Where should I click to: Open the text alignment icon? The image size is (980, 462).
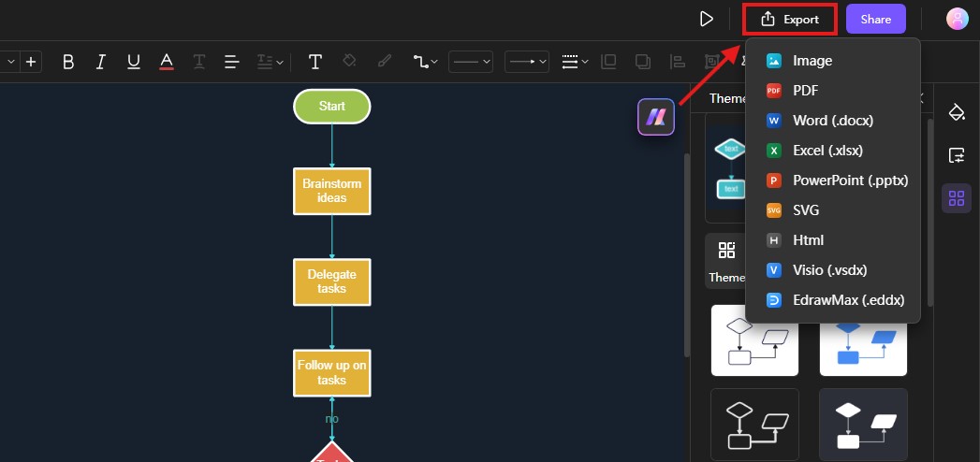point(232,62)
